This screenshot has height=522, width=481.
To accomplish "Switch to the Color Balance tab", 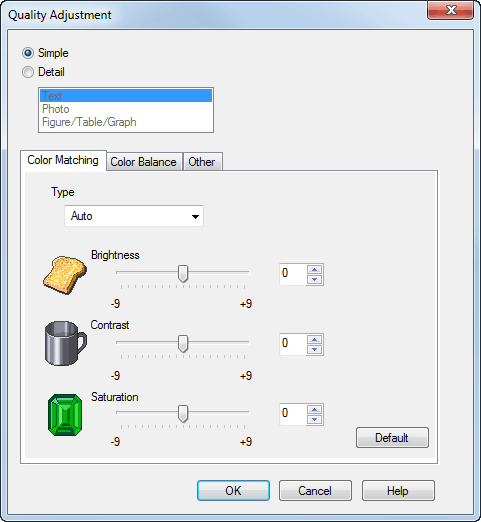I will tap(144, 162).
